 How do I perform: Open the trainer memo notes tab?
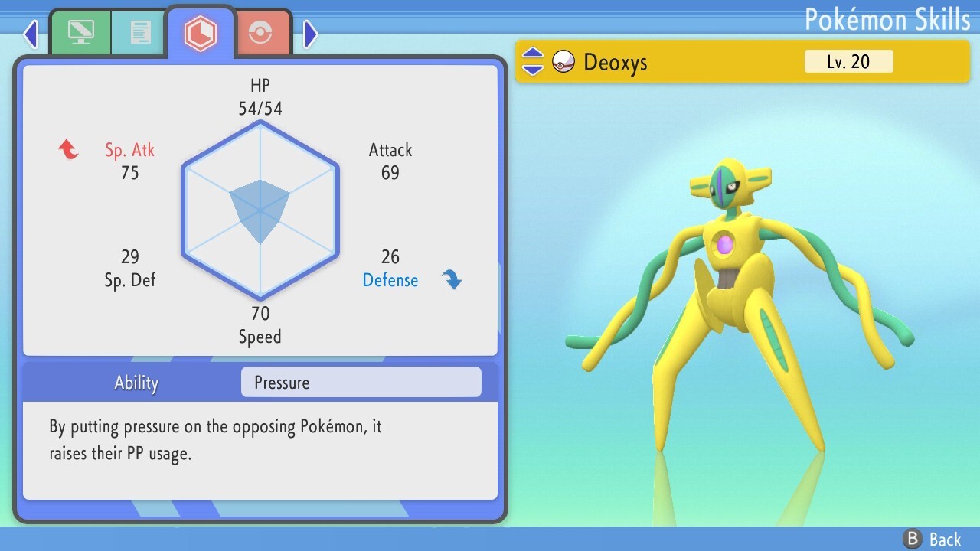point(139,33)
